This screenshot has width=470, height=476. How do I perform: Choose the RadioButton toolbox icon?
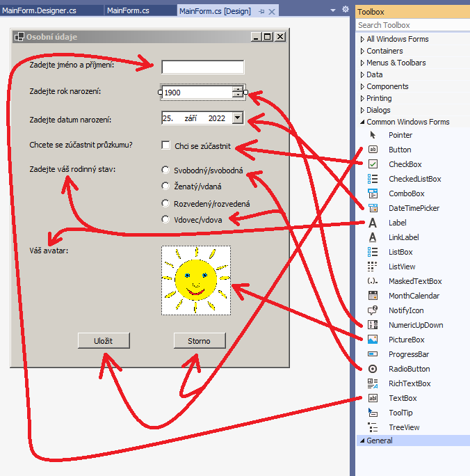tap(373, 369)
